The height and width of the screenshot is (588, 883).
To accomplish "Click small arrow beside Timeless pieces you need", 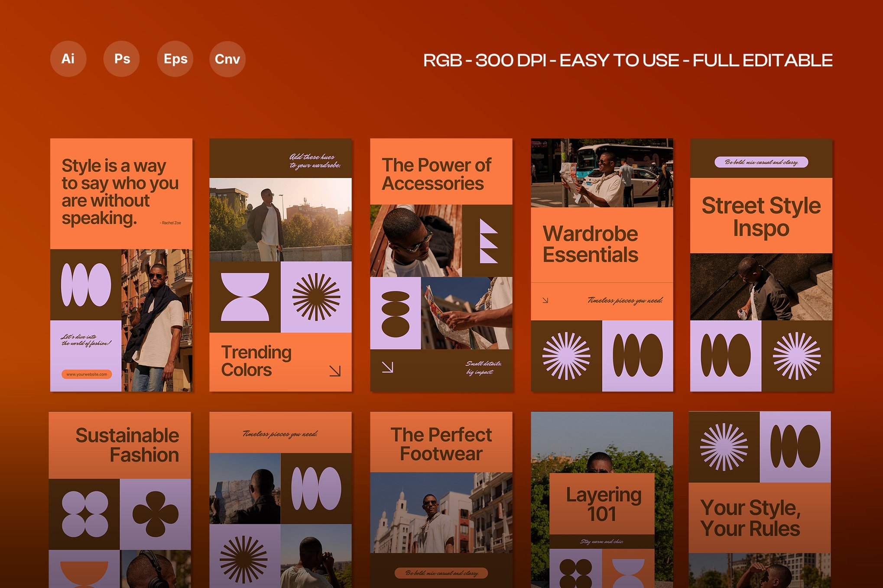I will tap(545, 300).
